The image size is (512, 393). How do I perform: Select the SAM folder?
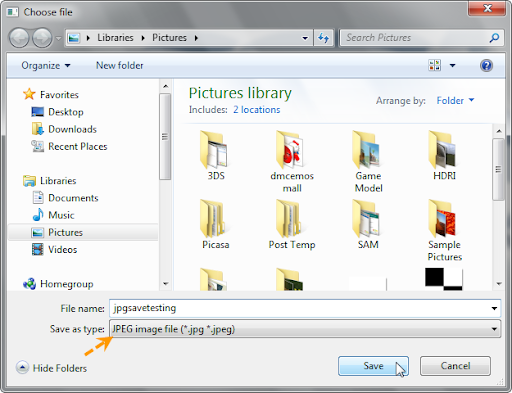tap(368, 224)
